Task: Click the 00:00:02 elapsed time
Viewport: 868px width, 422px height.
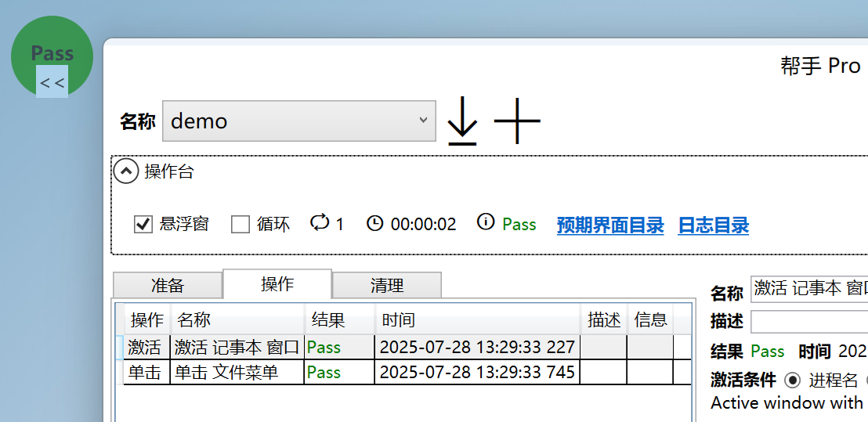Action: [424, 225]
